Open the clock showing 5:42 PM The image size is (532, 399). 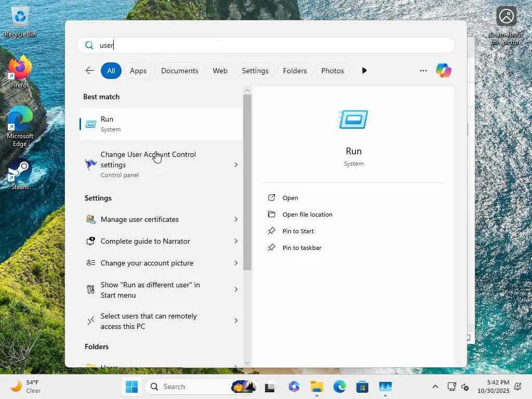coord(494,387)
